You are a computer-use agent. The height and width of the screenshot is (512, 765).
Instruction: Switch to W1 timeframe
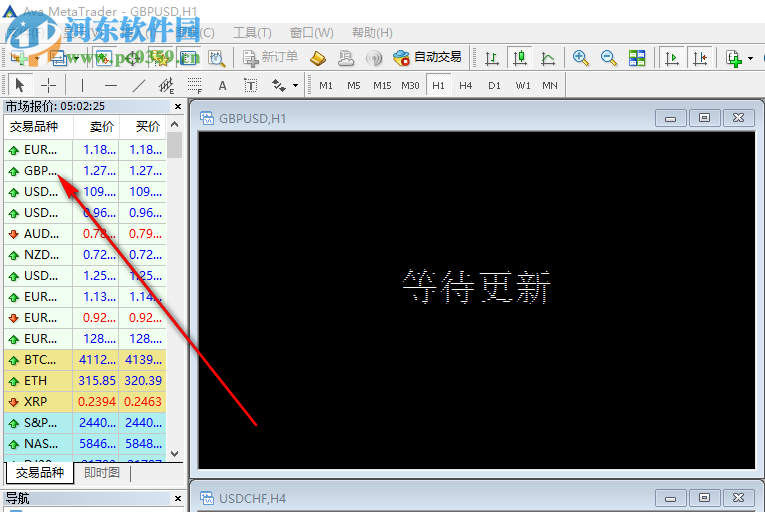pos(523,85)
